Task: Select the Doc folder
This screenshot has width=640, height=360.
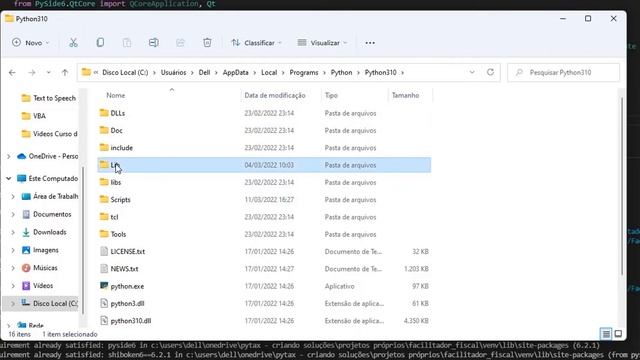Action: click(116, 131)
